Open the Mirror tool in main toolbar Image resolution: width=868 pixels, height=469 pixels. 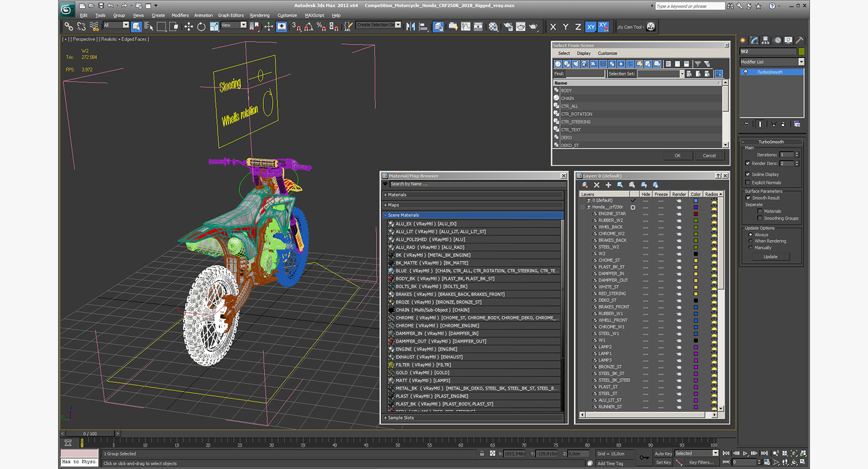point(410,26)
